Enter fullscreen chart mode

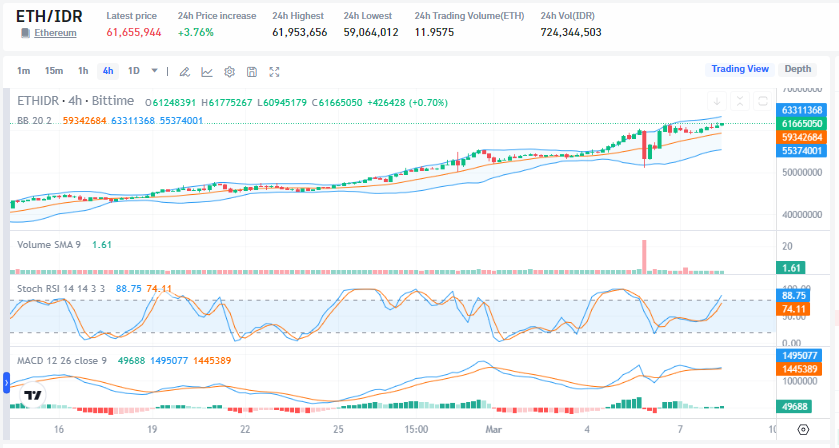pos(274,71)
